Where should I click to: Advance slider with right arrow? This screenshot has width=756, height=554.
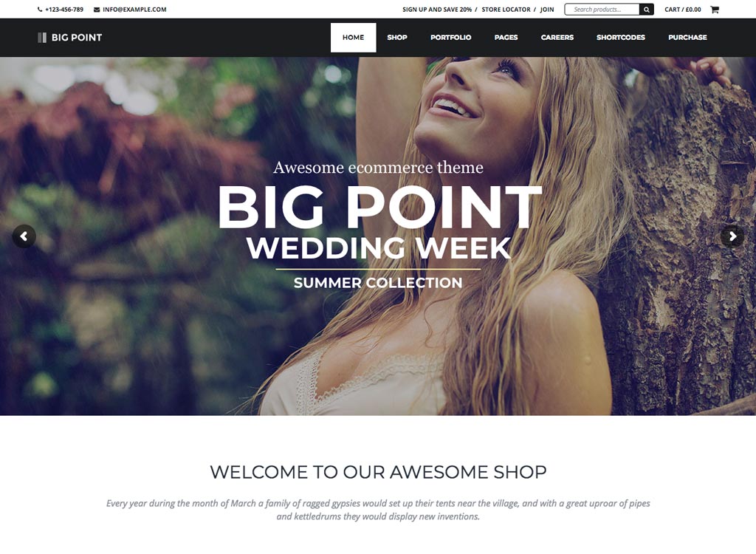coord(732,236)
